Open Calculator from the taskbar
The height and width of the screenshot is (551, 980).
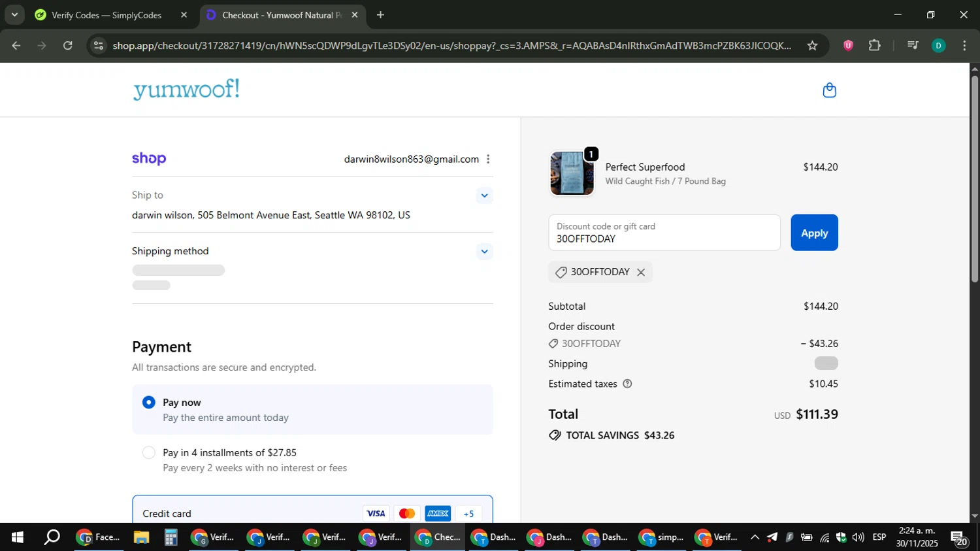coord(171,537)
